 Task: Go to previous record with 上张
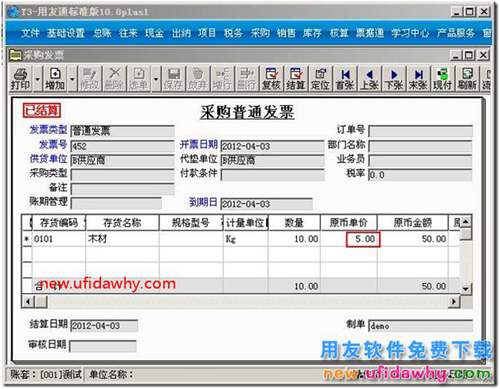[369, 79]
